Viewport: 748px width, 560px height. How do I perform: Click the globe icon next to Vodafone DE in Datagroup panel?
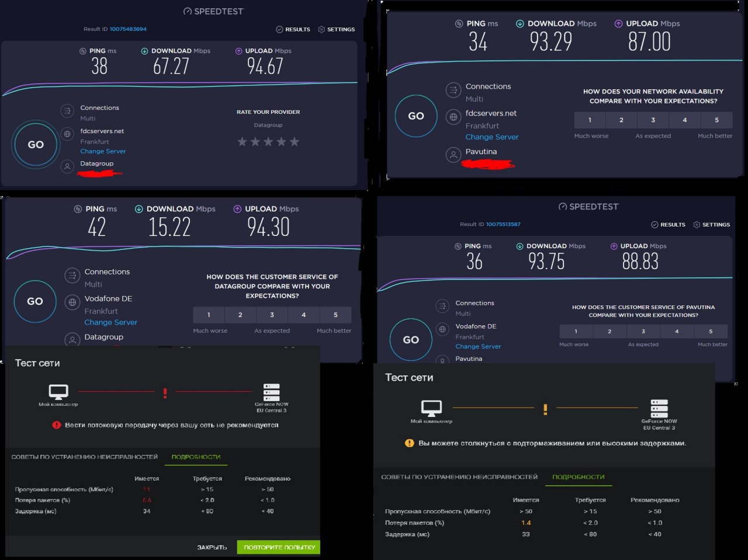[x=72, y=302]
